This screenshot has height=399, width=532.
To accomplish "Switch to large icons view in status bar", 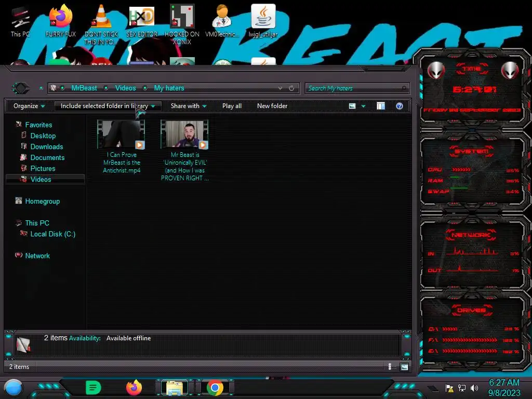I will pyautogui.click(x=404, y=367).
